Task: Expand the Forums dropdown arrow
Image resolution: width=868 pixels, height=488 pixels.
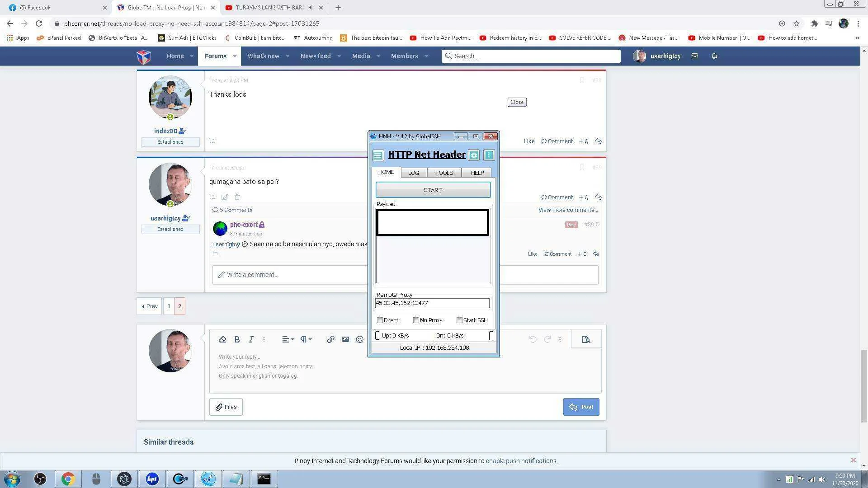Action: tap(235, 56)
